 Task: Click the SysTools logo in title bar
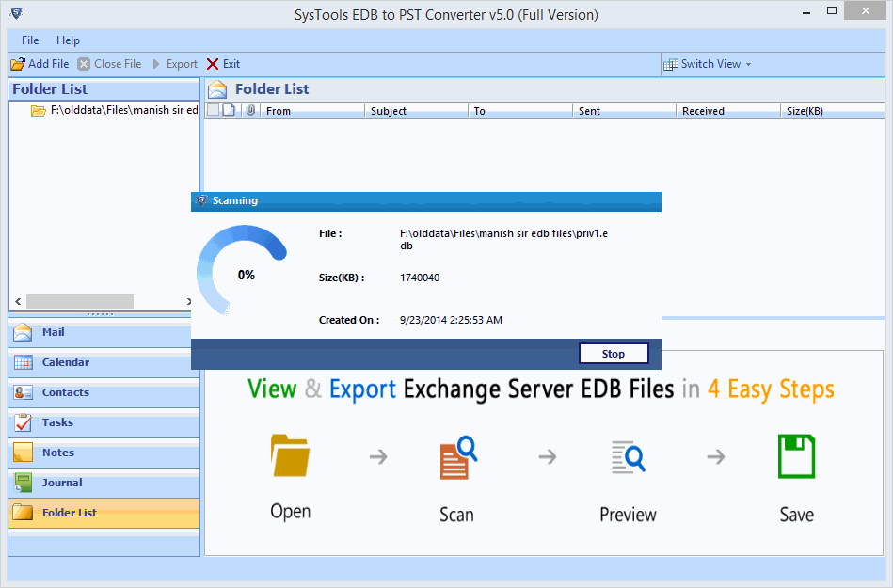pos(17,12)
